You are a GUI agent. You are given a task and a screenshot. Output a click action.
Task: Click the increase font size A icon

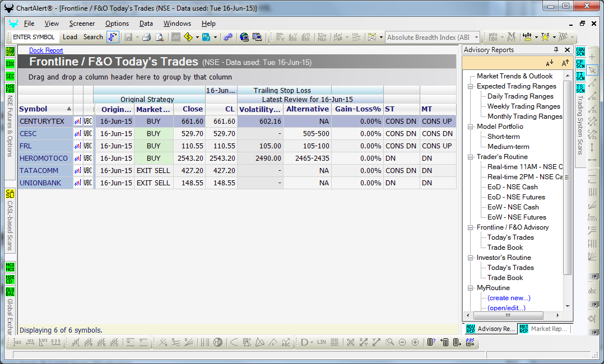(x=565, y=63)
